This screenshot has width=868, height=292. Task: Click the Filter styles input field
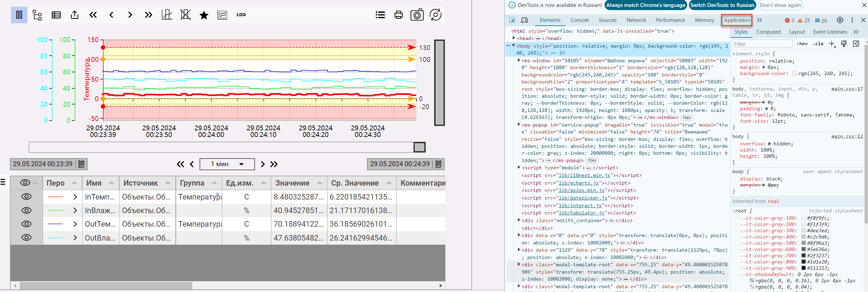pos(762,44)
